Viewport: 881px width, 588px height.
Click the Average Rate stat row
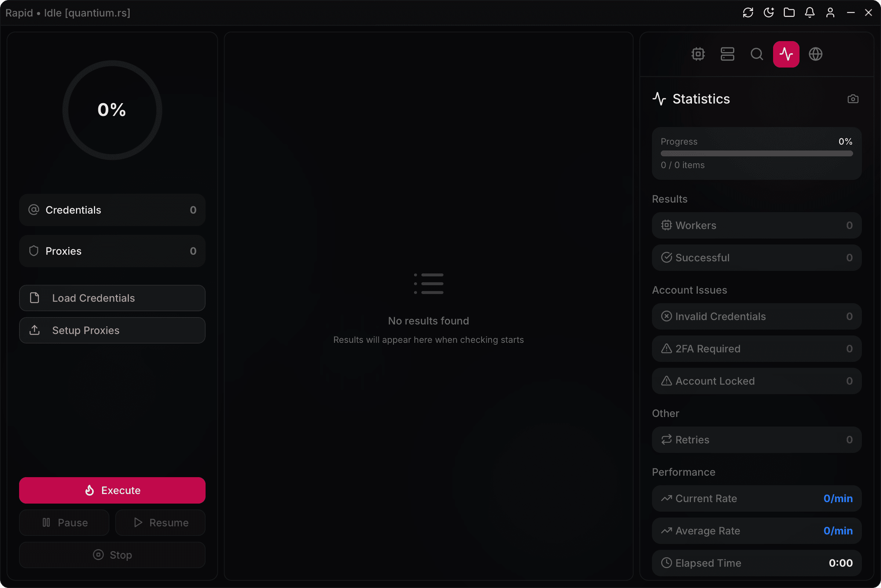757,531
